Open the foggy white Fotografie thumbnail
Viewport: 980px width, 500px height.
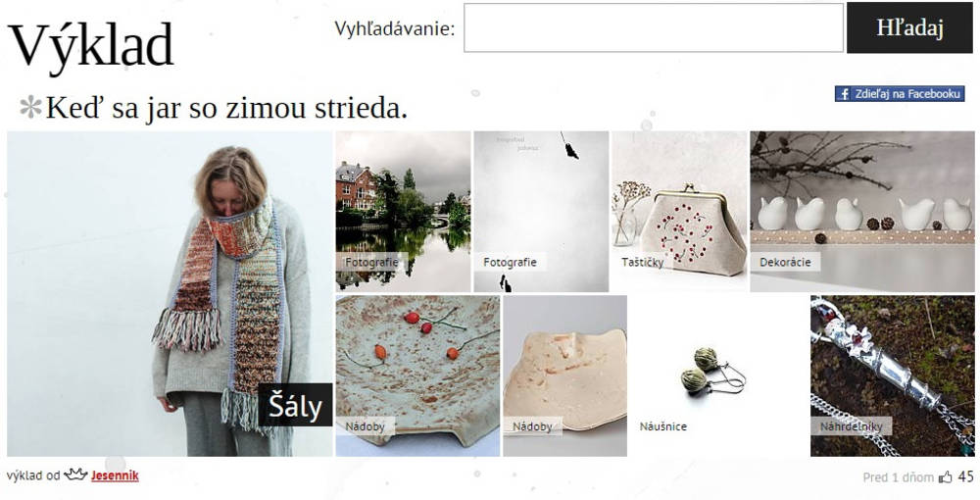click(x=541, y=211)
